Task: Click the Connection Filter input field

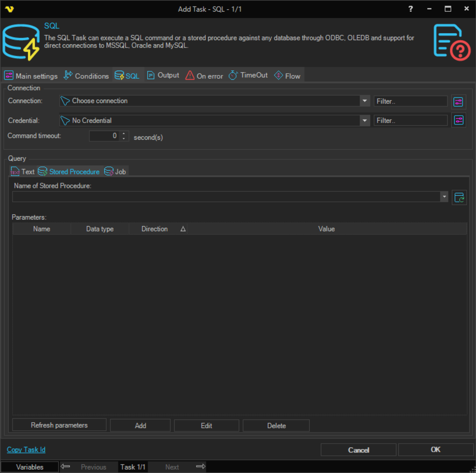Action: [x=410, y=101]
